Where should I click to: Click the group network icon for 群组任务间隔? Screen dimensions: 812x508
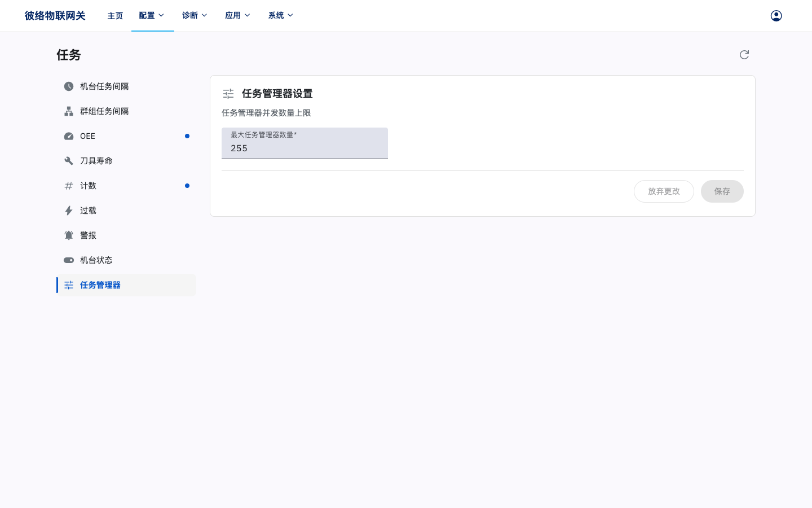click(69, 111)
